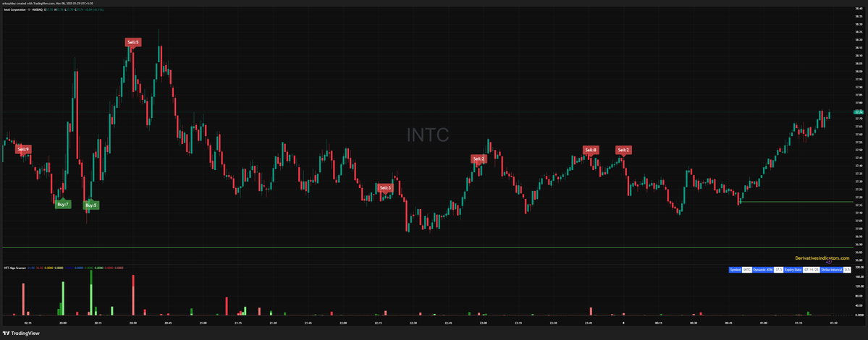Click the 00:30 time axis label
The height and width of the screenshot is (340, 868).
click(694, 323)
